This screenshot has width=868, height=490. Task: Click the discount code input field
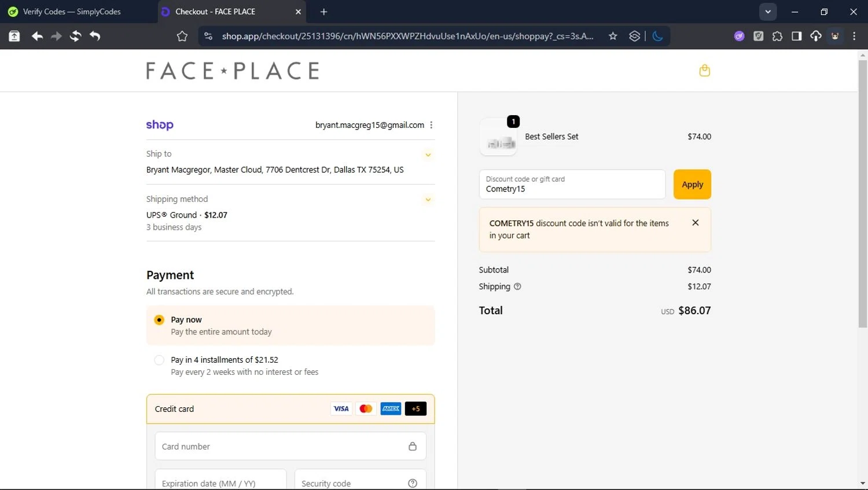click(572, 185)
